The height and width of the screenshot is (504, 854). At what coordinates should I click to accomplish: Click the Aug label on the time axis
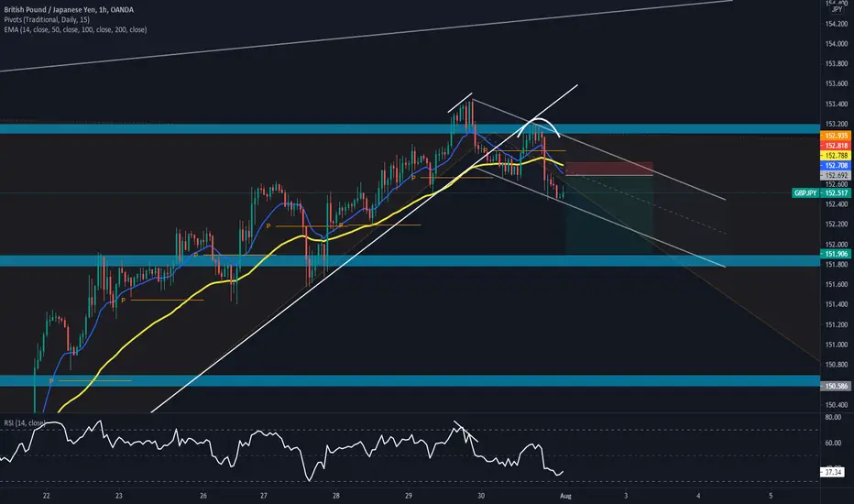(565, 496)
